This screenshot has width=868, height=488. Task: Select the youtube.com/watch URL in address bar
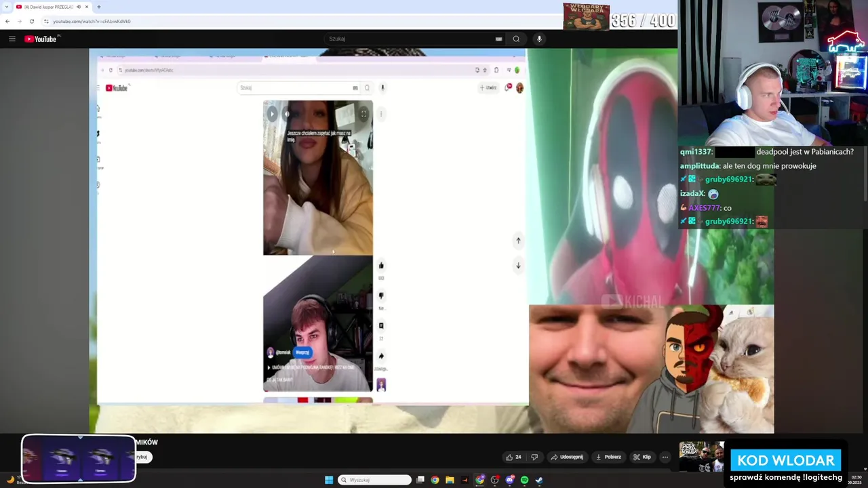tap(92, 21)
